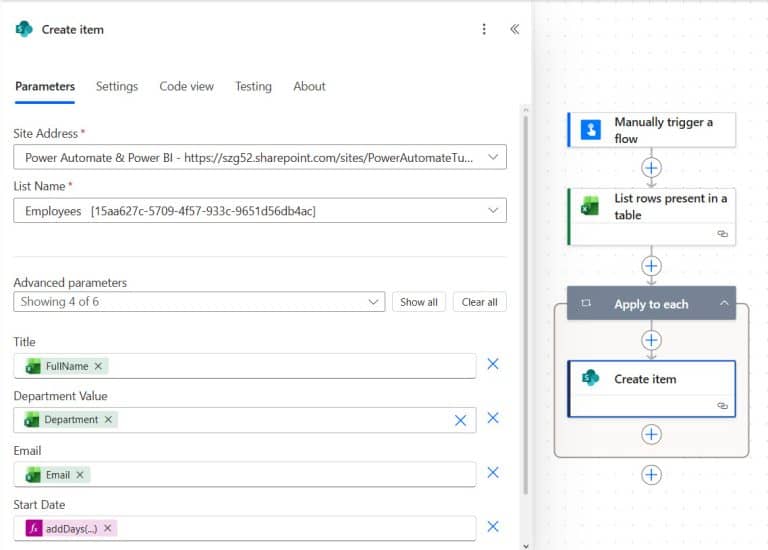Click the Manually trigger a flow icon

pyautogui.click(x=591, y=130)
